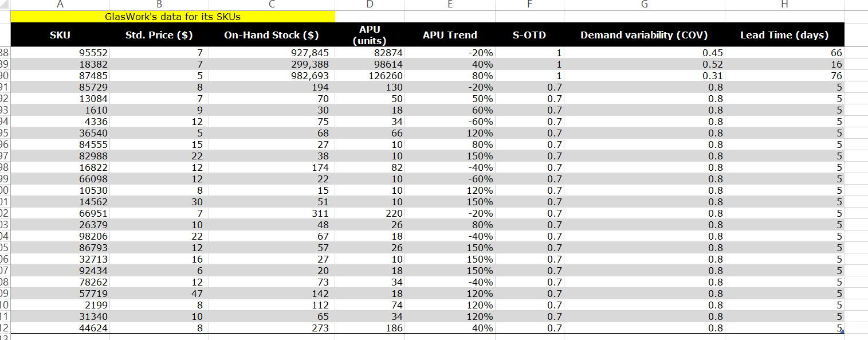The width and height of the screenshot is (868, 340).
Task: Select APU cell showing 126260
Action: pyautogui.click(x=370, y=76)
